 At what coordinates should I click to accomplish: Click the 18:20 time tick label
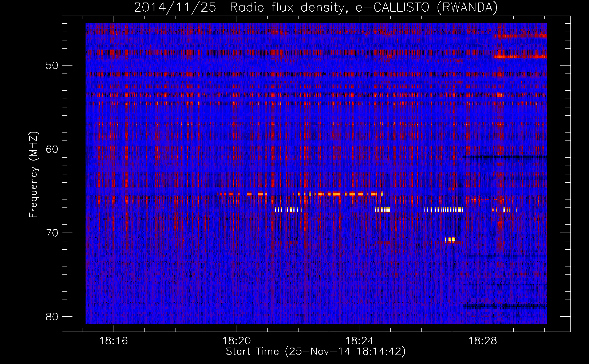[x=237, y=341]
